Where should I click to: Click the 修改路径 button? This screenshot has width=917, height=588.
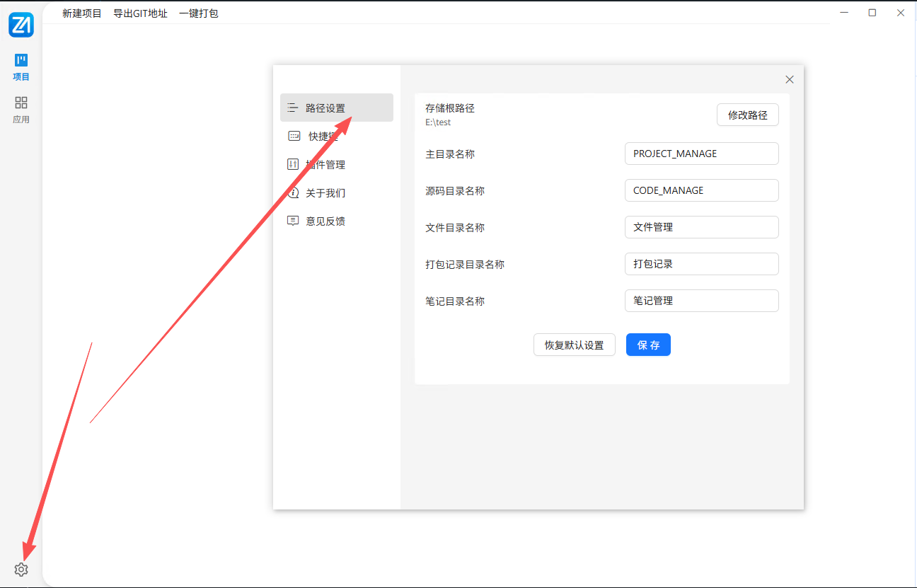click(747, 115)
